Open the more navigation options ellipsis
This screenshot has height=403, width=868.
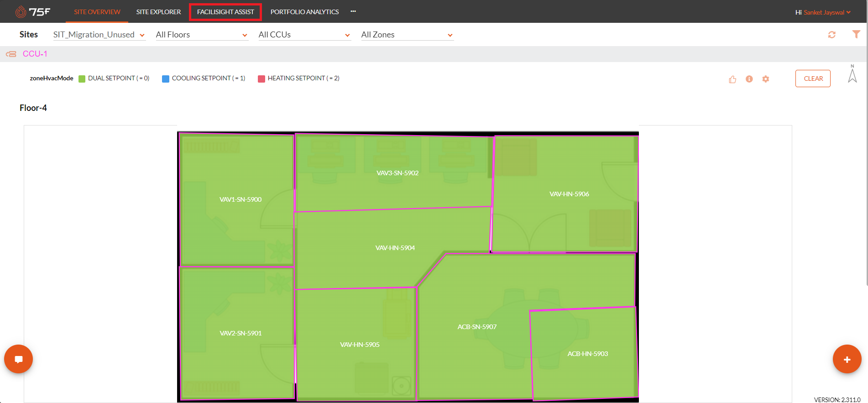pos(353,11)
